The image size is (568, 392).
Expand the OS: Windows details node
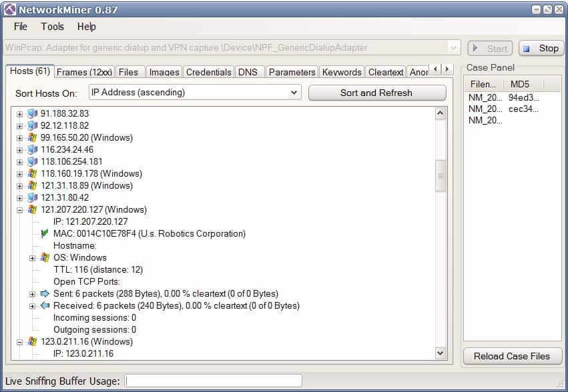coord(32,258)
